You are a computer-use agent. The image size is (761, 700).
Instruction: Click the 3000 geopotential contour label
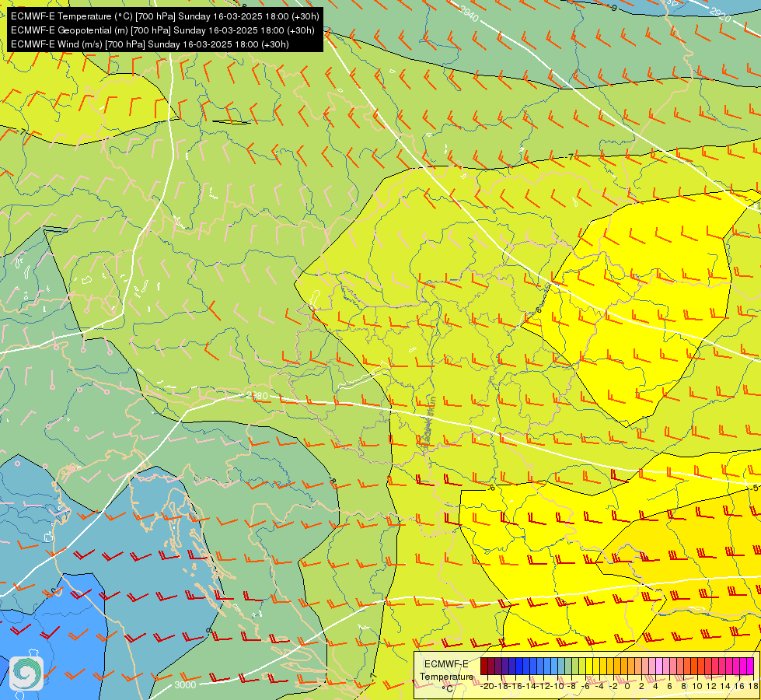[x=185, y=685]
